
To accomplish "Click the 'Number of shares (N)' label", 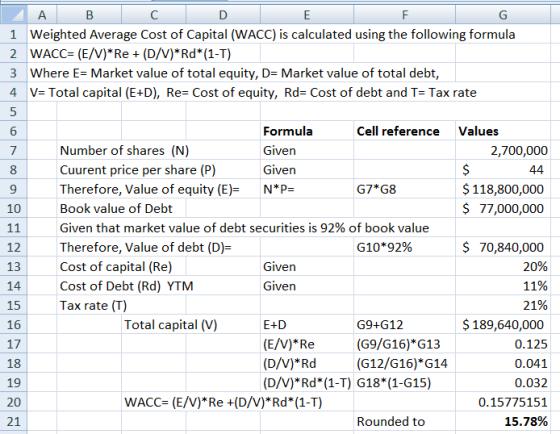I will 124,150.
